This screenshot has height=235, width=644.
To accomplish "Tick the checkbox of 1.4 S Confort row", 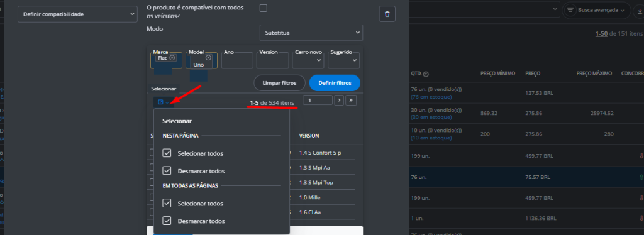I will [x=152, y=153].
